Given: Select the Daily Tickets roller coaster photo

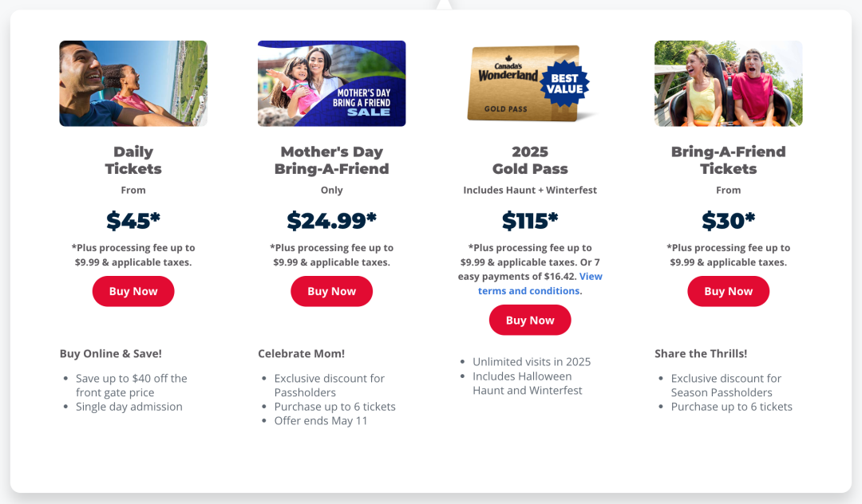Looking at the screenshot, I should (x=133, y=84).
